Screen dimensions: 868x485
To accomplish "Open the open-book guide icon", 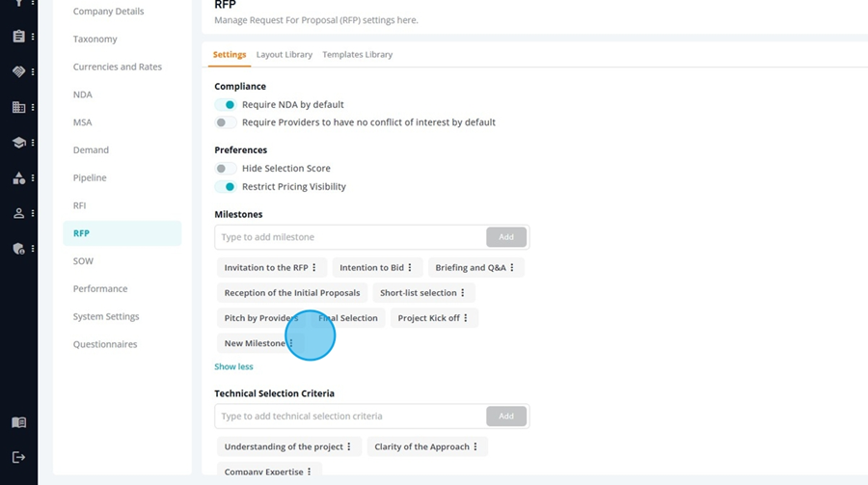I will pos(19,423).
